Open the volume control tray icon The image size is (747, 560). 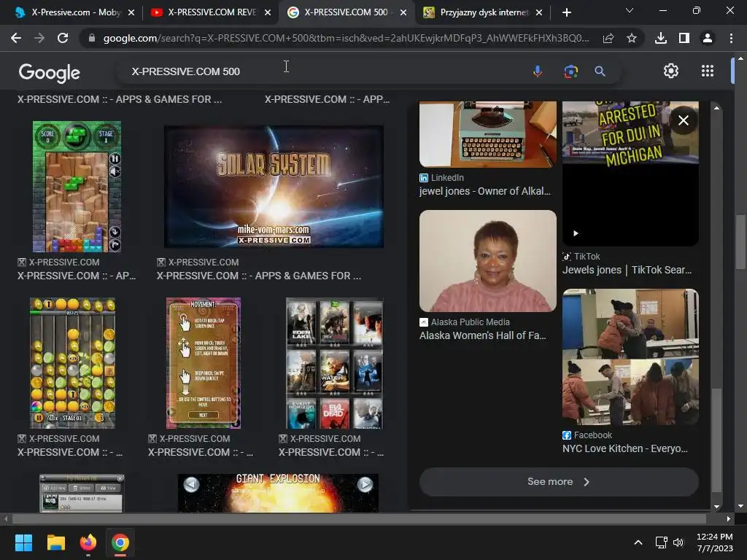pos(678,542)
